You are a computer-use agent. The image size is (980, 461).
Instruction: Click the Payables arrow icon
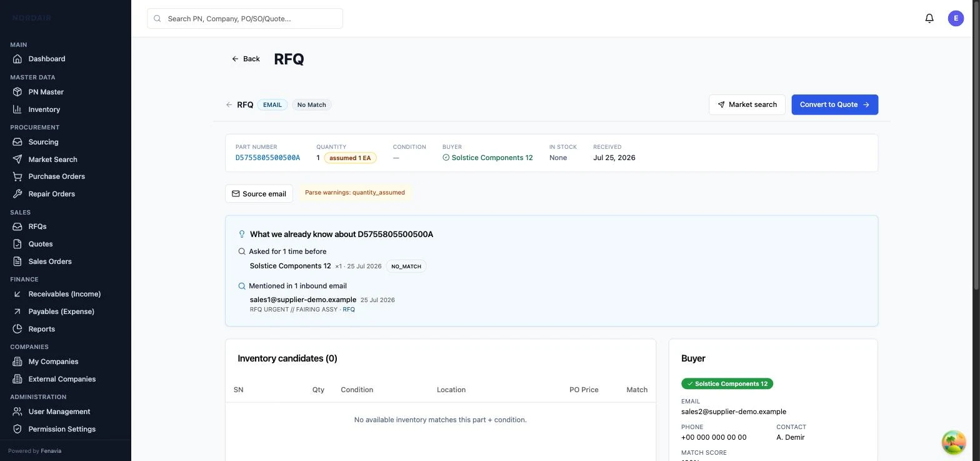pyautogui.click(x=17, y=312)
